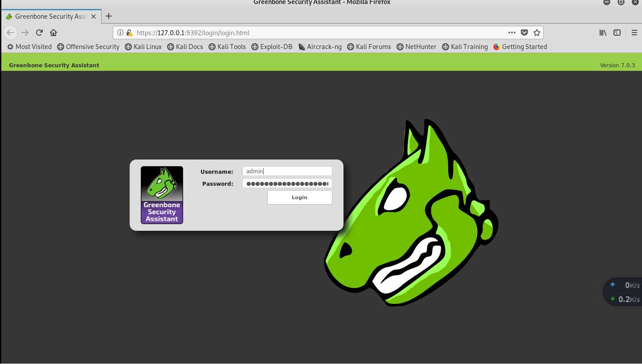642x364 pixels.
Task: Open the page actions three-dot menu
Action: 512,33
